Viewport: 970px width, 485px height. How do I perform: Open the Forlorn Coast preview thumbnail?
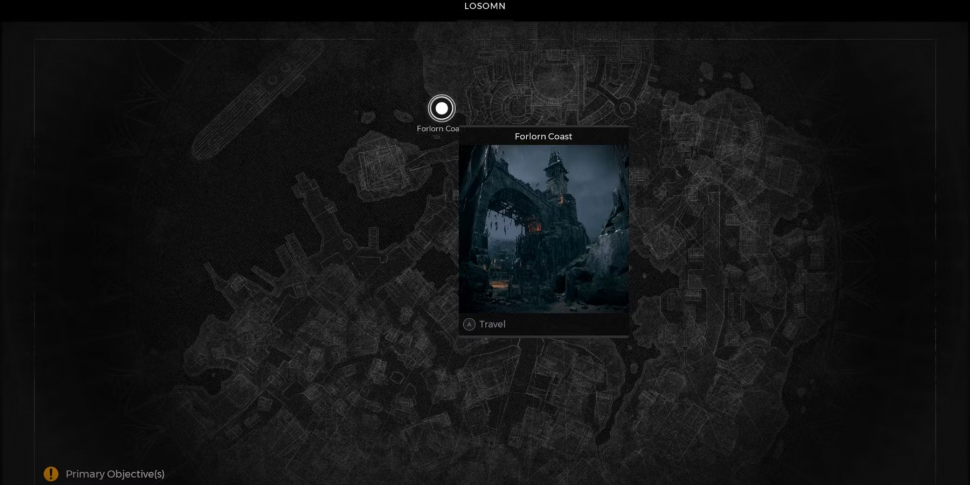(543, 229)
